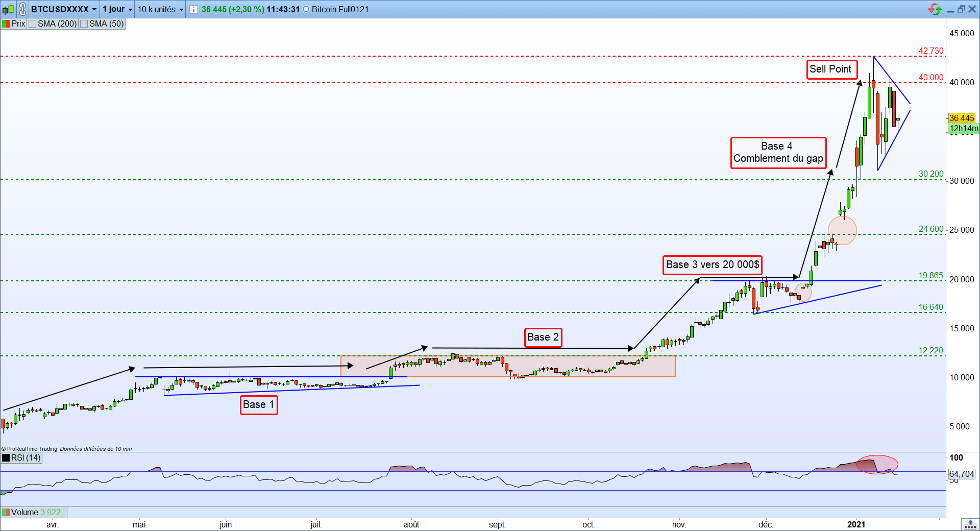Viewport: 980px width, 531px height.
Task: Click the 12h14m countdown label
Action: click(x=964, y=129)
